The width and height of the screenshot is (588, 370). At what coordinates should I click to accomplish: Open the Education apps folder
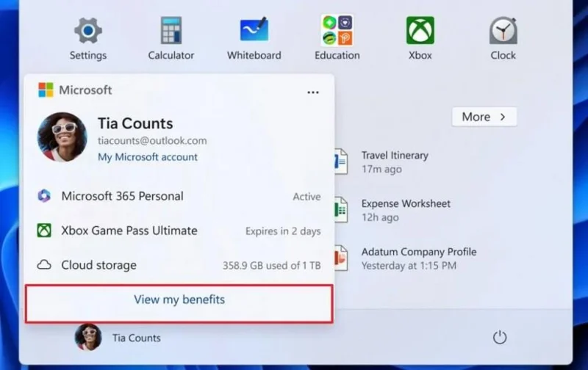[337, 37]
